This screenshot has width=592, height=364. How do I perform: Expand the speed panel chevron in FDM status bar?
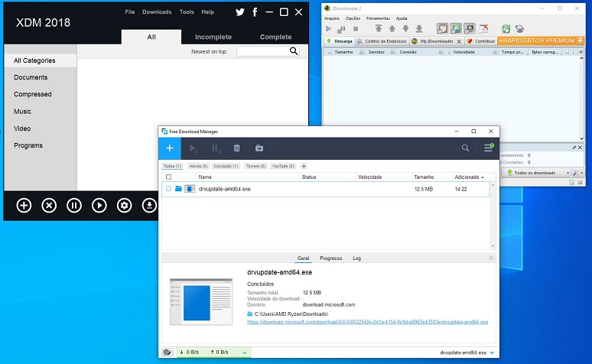click(244, 353)
